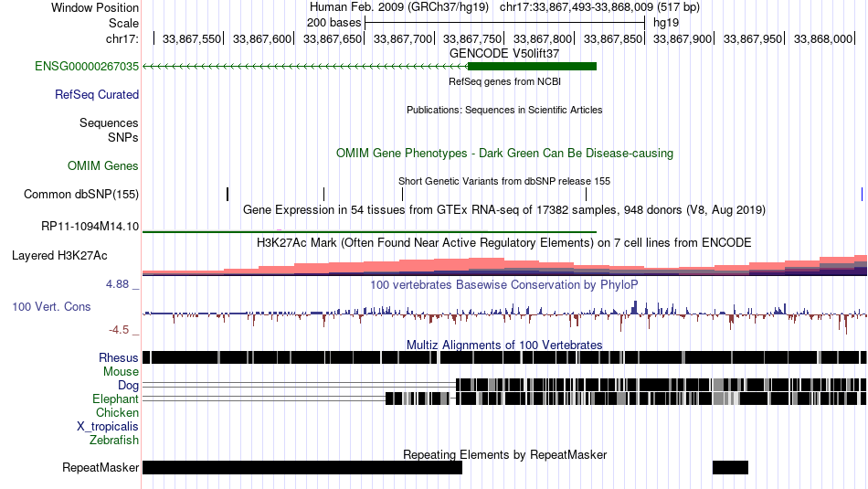Click 'Short Genetic Variants from dbSNP' title
Image resolution: width=868 pixels, height=489 pixels.
coord(504,182)
